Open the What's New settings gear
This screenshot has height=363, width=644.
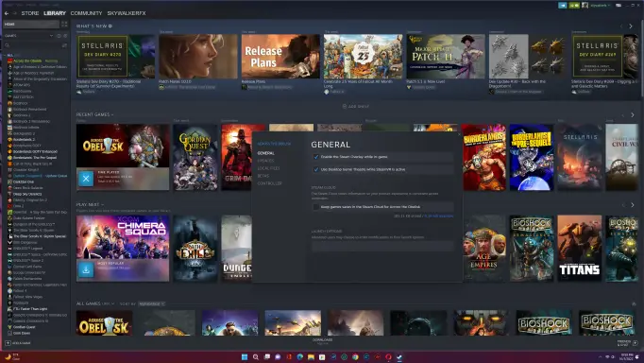pos(110,26)
